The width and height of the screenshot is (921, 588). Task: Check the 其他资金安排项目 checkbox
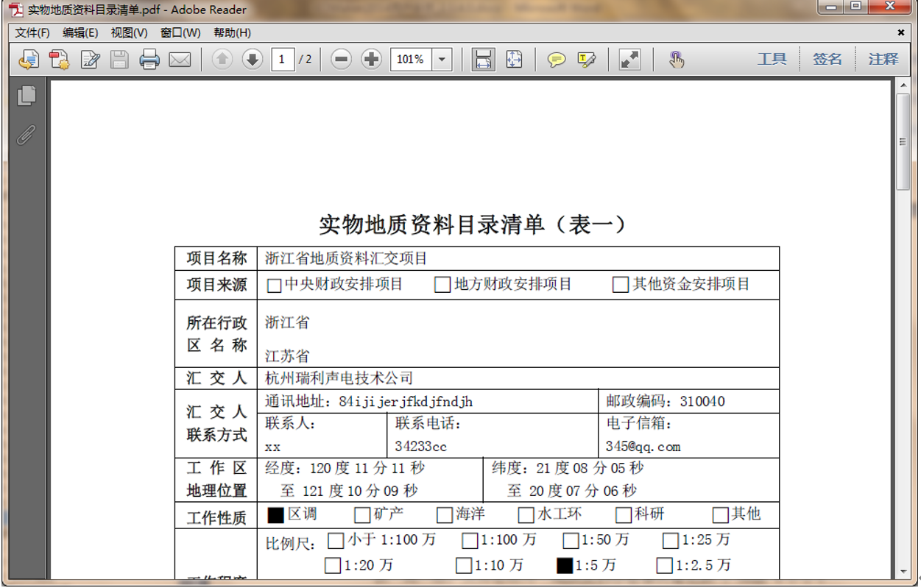[x=621, y=285]
